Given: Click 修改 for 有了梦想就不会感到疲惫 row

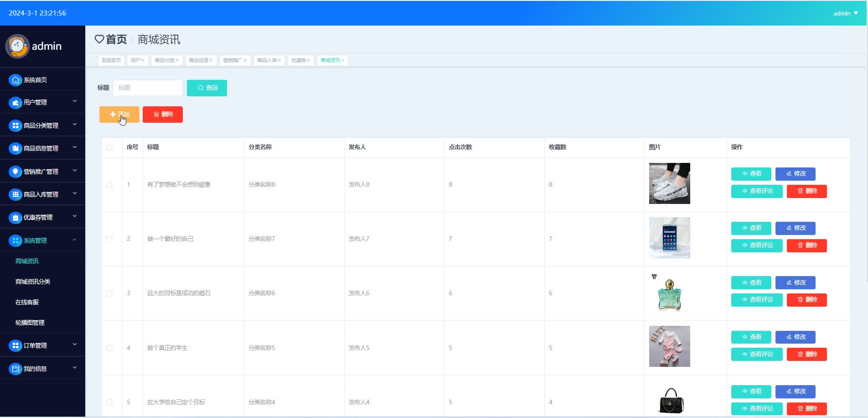Looking at the screenshot, I should (x=796, y=174).
